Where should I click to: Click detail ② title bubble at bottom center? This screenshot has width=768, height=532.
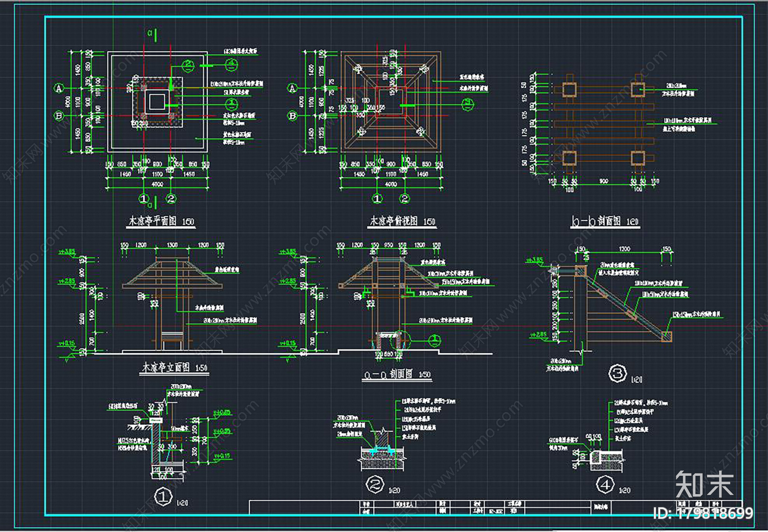click(x=375, y=485)
